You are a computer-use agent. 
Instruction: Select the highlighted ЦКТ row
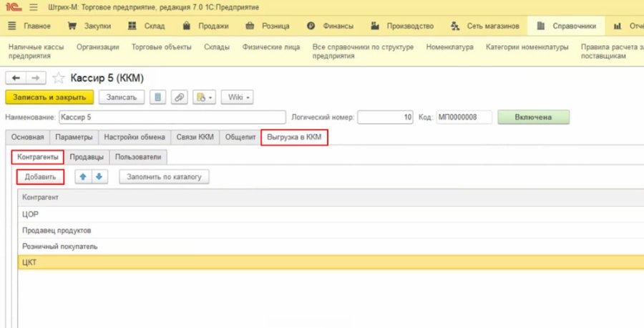click(331, 262)
